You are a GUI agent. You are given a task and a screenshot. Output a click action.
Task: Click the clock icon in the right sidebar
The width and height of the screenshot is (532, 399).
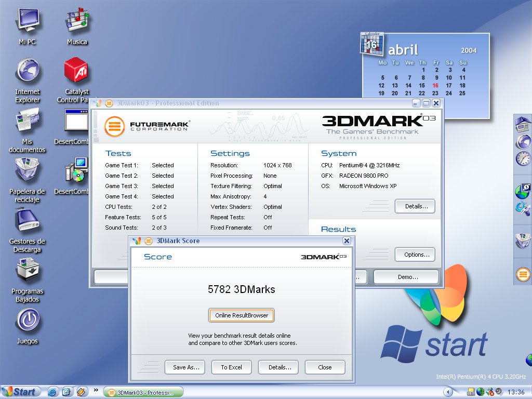[523, 158]
